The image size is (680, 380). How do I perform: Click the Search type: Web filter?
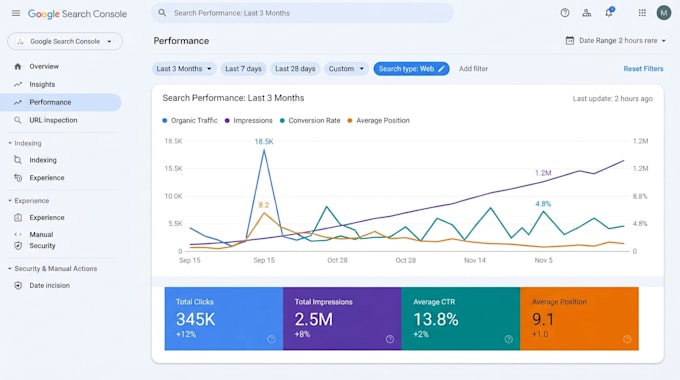click(411, 69)
